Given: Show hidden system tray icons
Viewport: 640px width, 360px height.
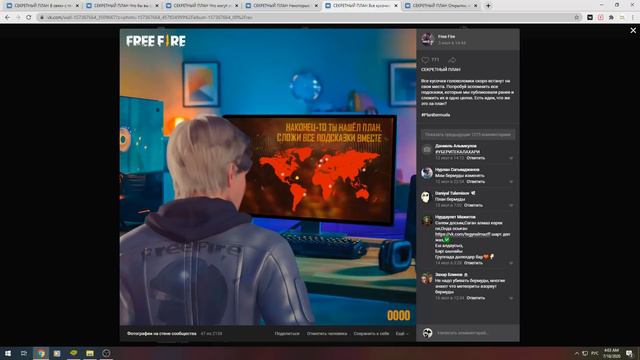Looking at the screenshot, I should point(576,353).
